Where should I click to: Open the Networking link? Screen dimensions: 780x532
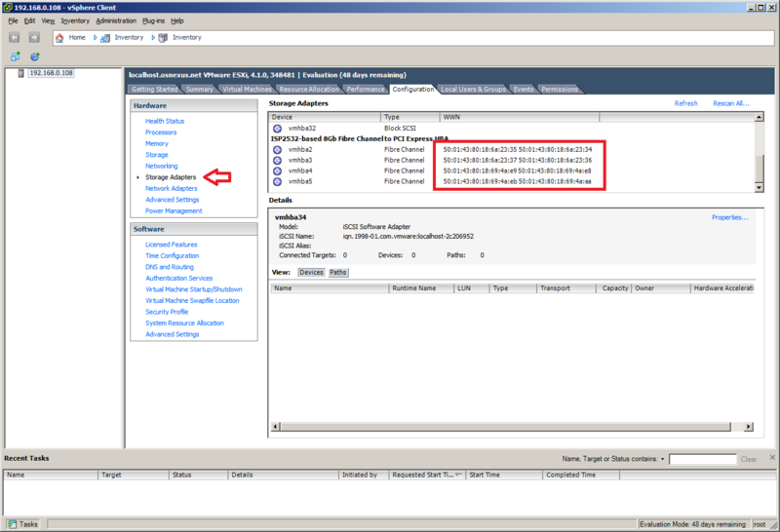click(x=161, y=166)
